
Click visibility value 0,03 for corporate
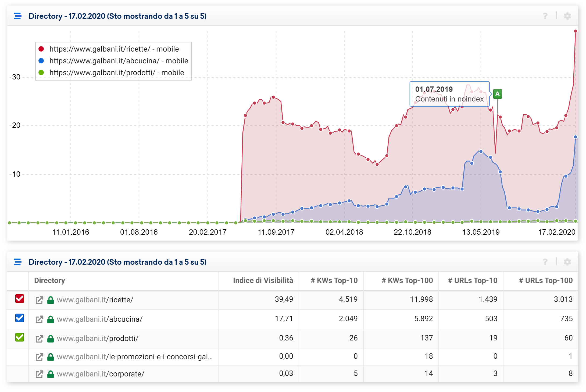tap(286, 373)
